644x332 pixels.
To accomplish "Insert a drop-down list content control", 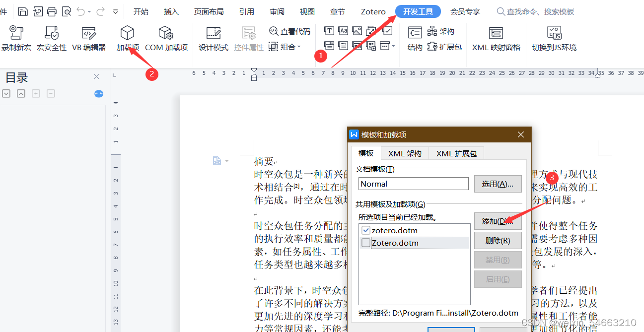I will pos(343,46).
